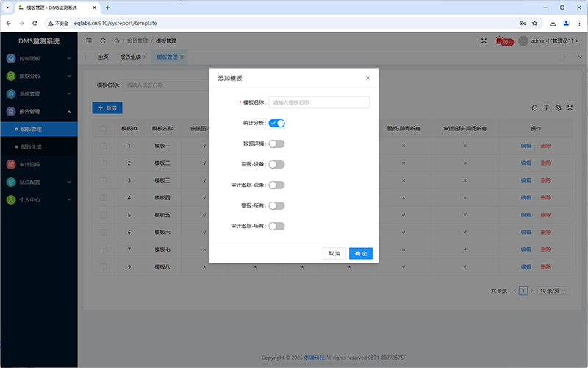Turn off the 统计分析 switch
588x368 pixels.
pos(276,123)
